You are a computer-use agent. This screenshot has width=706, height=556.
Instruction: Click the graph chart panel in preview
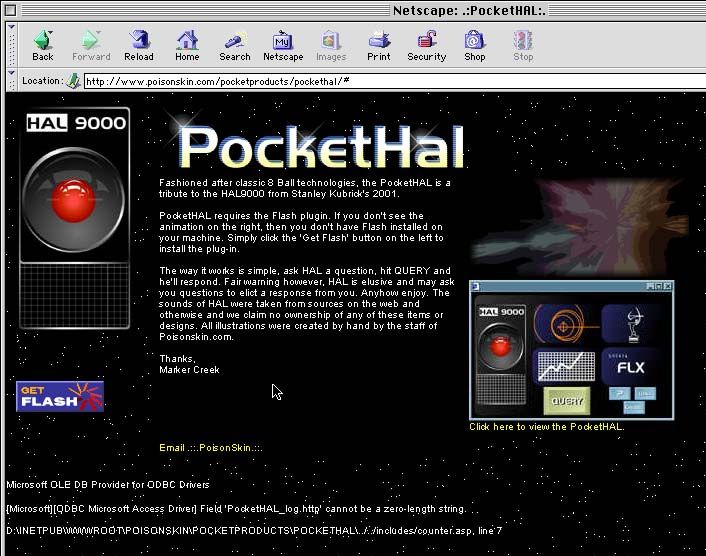tap(566, 366)
